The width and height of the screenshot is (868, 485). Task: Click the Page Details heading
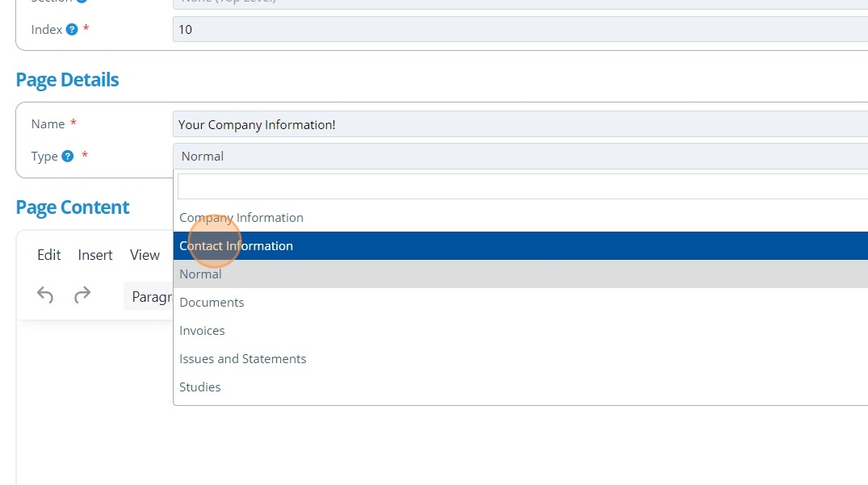[68, 80]
